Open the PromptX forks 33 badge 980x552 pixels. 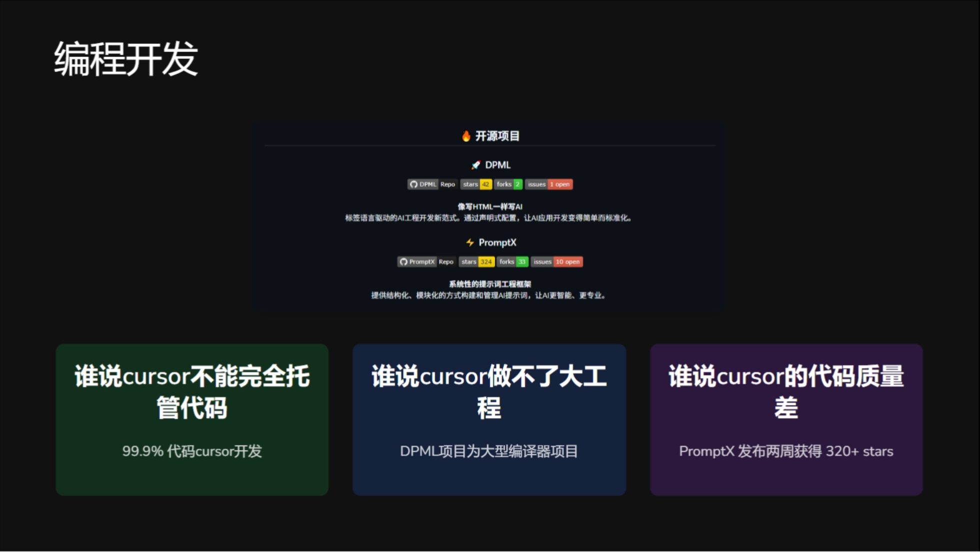512,262
